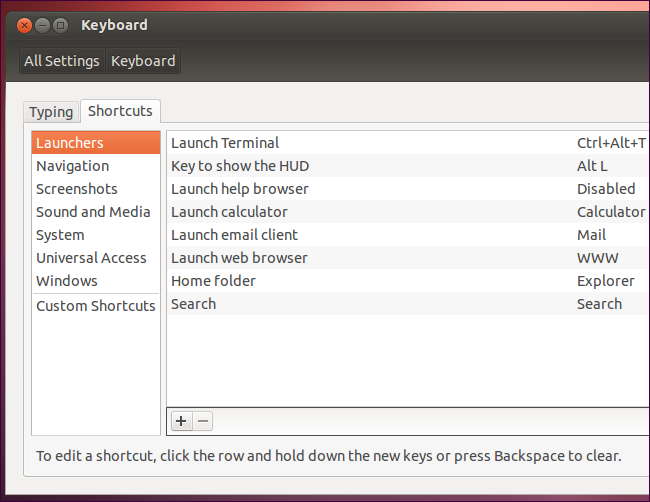This screenshot has width=650, height=502.
Task: Select the Launch Terminal row
Action: point(408,143)
